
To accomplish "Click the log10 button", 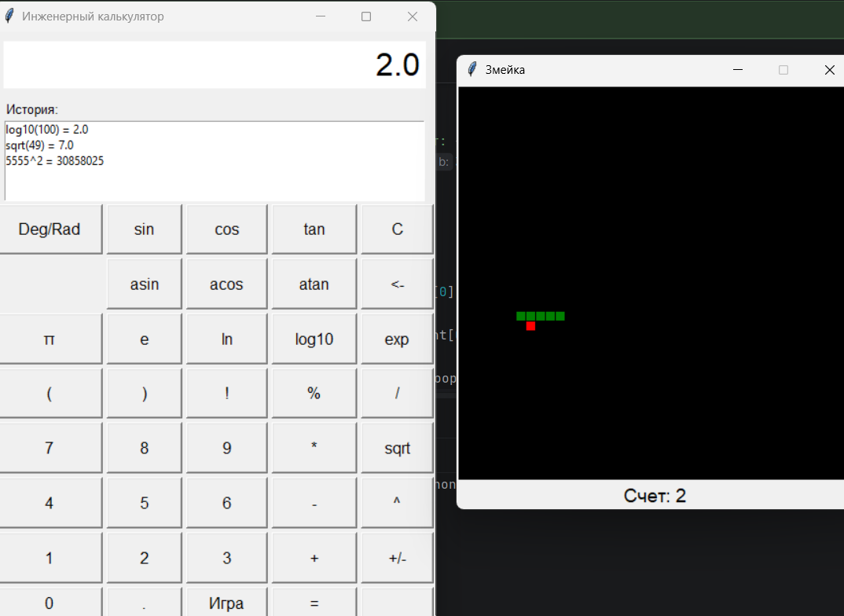I will (x=314, y=339).
